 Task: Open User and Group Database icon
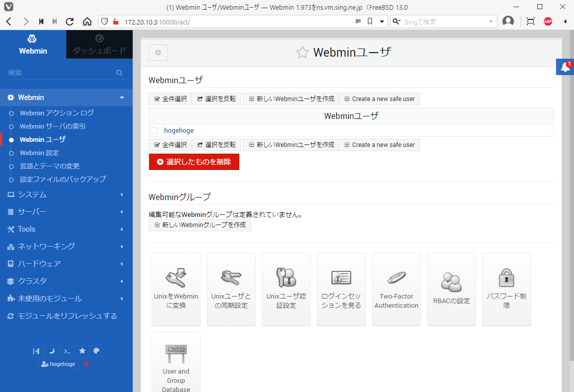176,363
